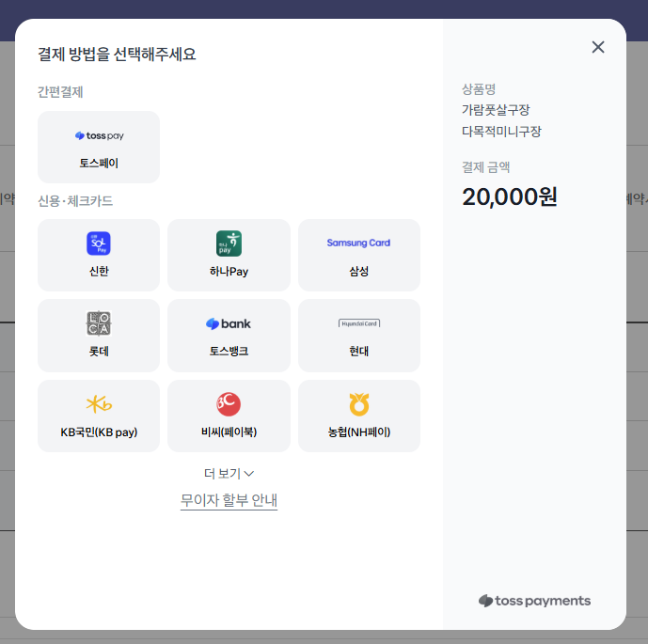648x644 pixels.
Task: Click the 결제 금액 label
Action: pos(485,167)
